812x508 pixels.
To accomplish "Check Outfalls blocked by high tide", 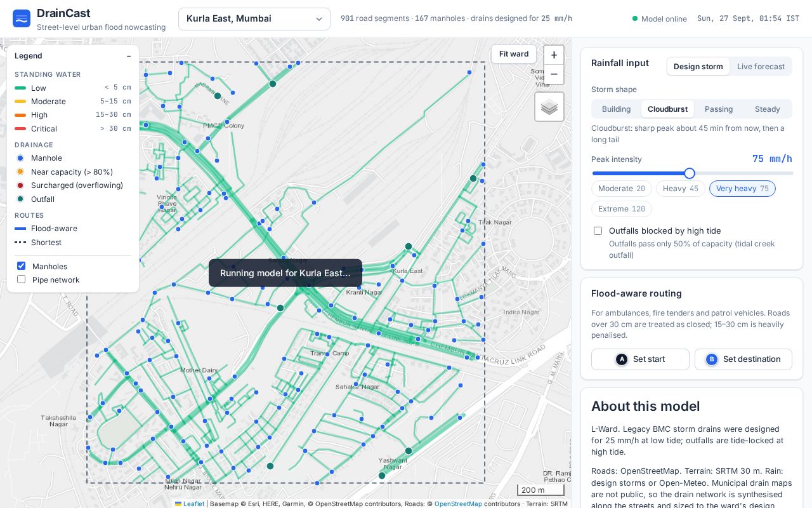I will 598,231.
